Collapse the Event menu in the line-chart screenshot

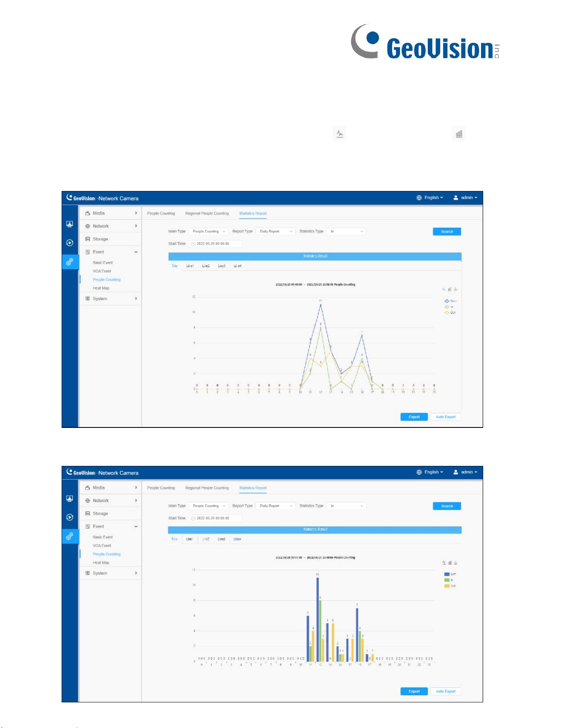pos(110,252)
